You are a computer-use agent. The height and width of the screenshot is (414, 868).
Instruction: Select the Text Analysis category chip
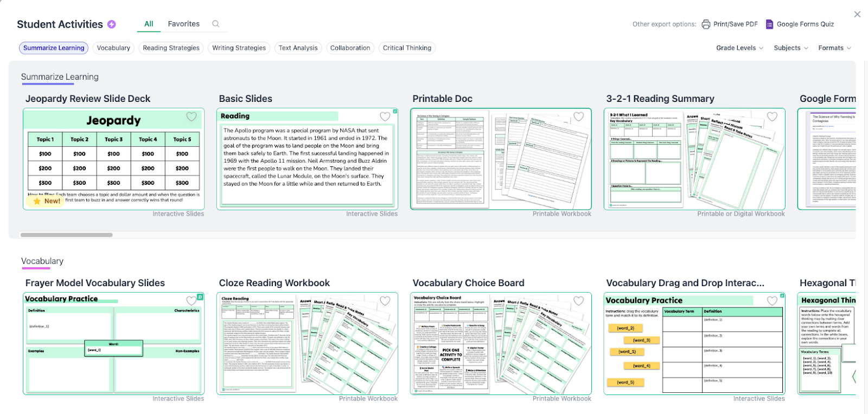click(298, 48)
